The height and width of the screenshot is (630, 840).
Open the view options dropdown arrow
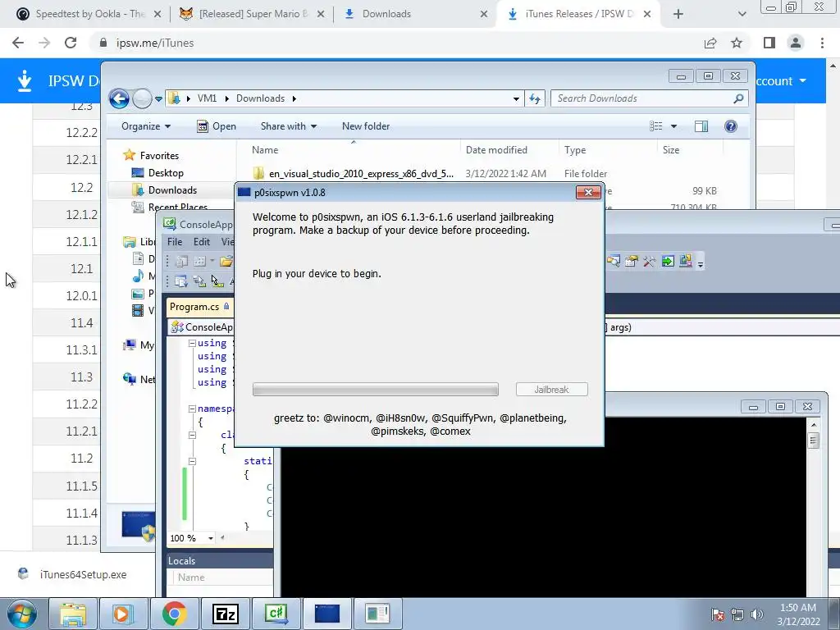[674, 126]
